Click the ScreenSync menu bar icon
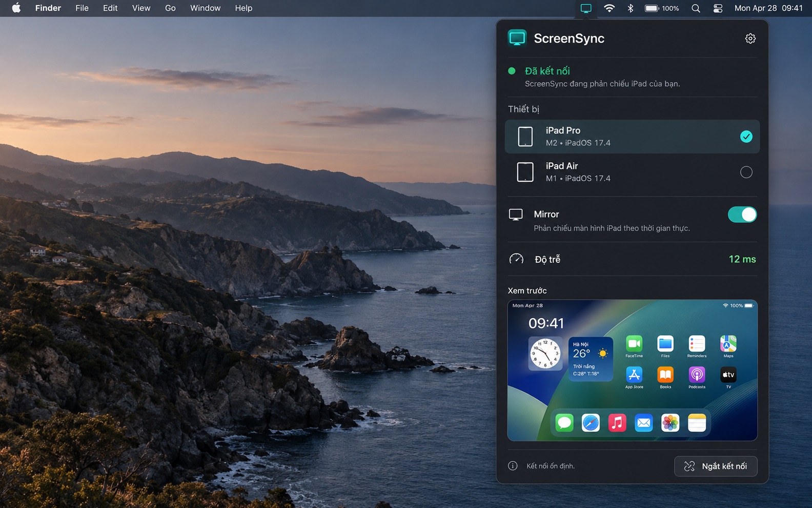The height and width of the screenshot is (508, 812). [x=586, y=8]
